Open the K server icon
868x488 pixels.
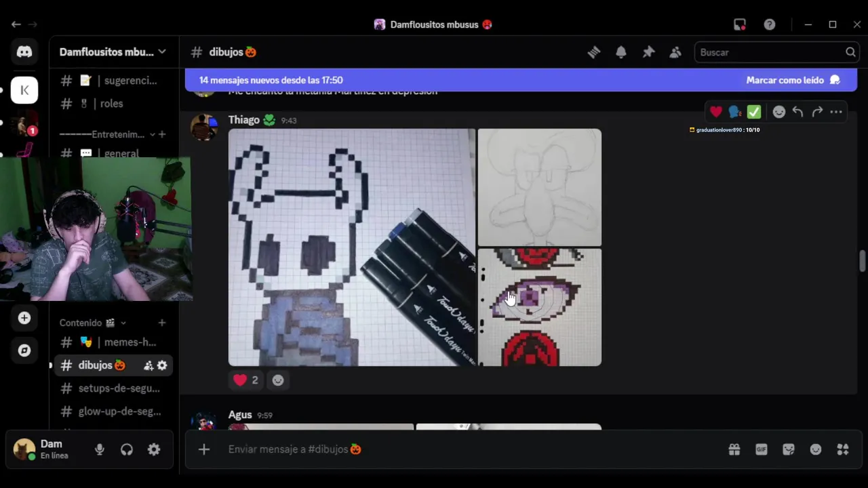click(x=24, y=90)
